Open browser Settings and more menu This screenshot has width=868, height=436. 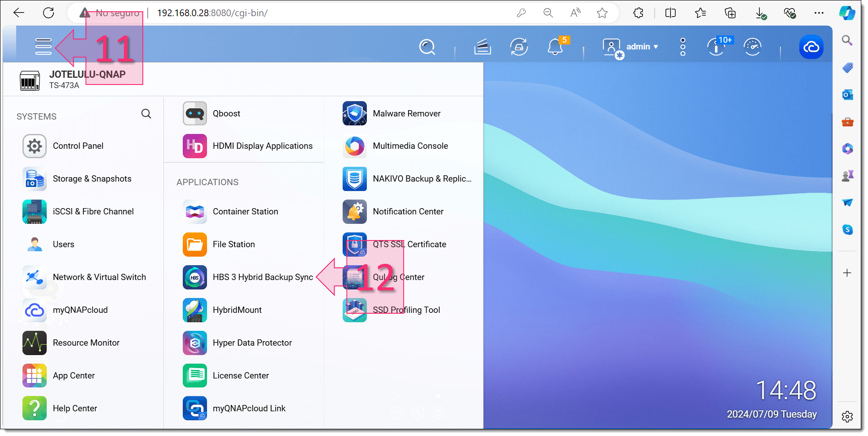819,13
